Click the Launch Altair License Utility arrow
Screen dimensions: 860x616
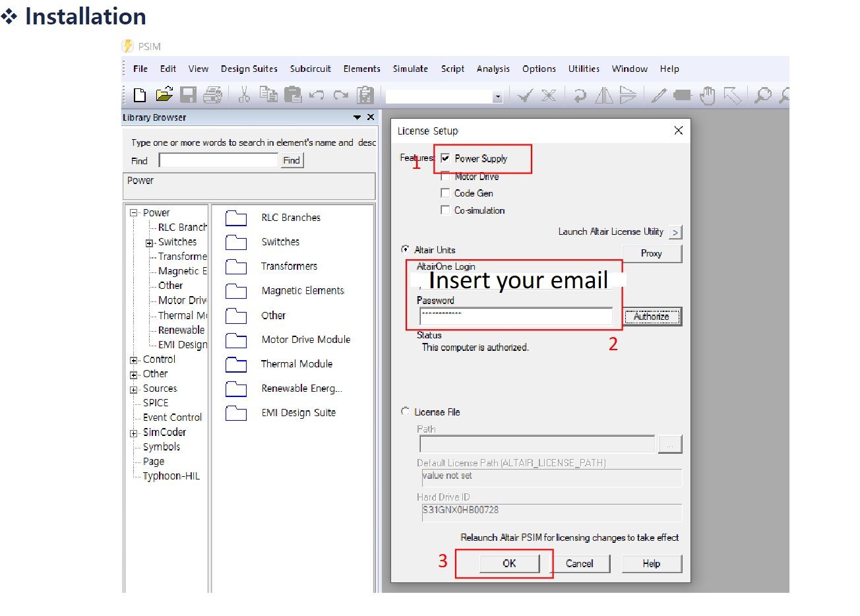point(675,232)
